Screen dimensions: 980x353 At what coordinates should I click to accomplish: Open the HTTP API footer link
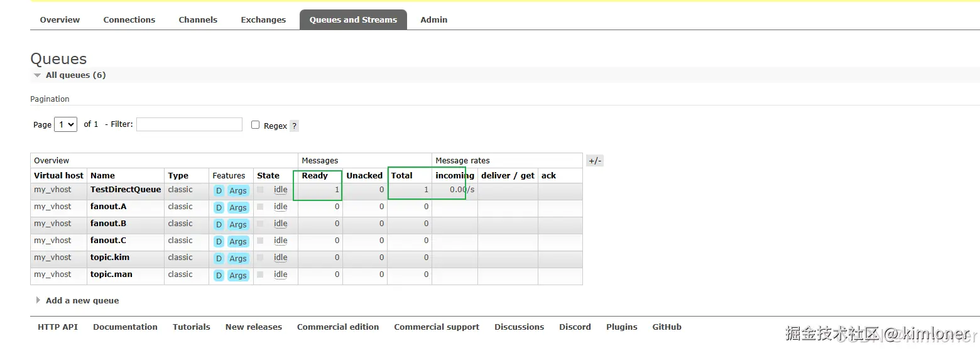point(58,327)
